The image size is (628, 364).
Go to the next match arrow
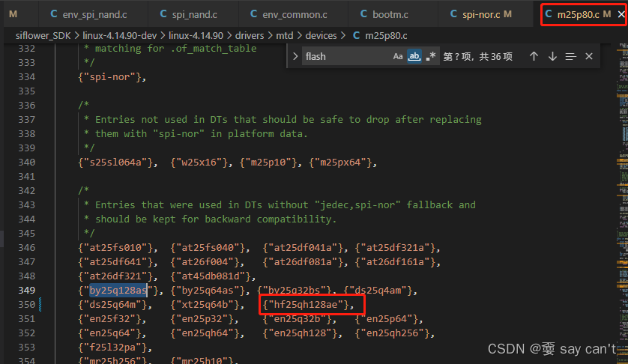coord(552,56)
